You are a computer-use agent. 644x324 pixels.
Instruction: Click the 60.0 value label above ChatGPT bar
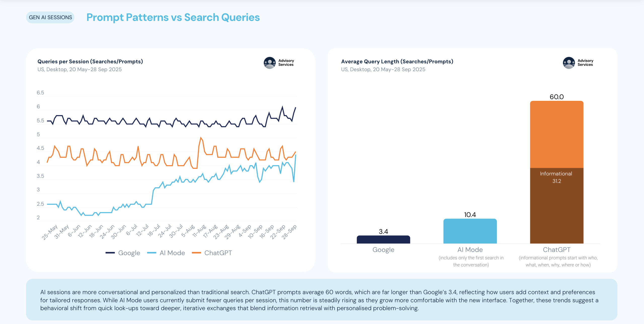click(556, 97)
